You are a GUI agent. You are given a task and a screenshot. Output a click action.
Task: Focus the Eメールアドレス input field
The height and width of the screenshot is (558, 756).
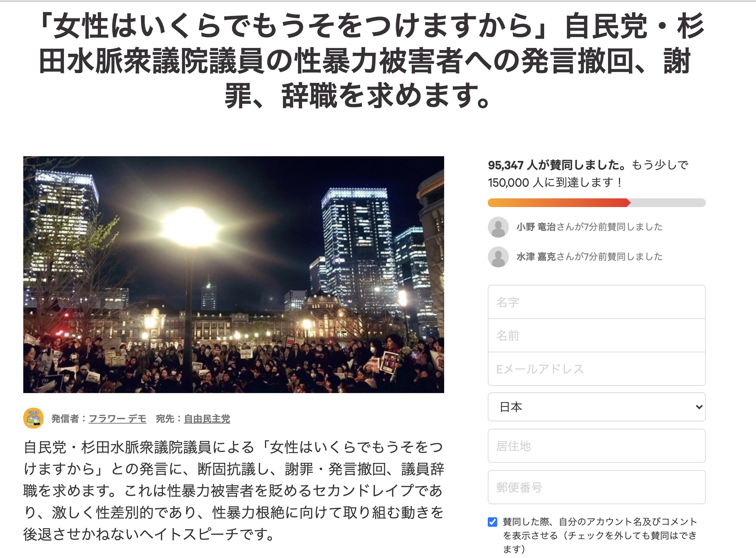pos(596,369)
